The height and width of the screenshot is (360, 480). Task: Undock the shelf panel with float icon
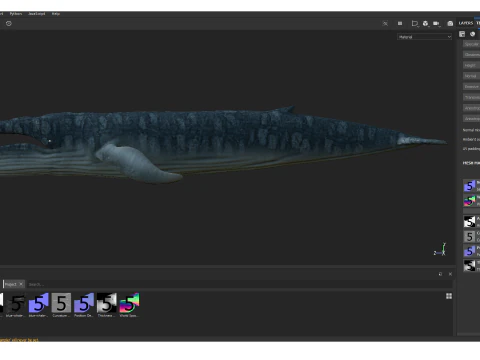[x=440, y=274]
